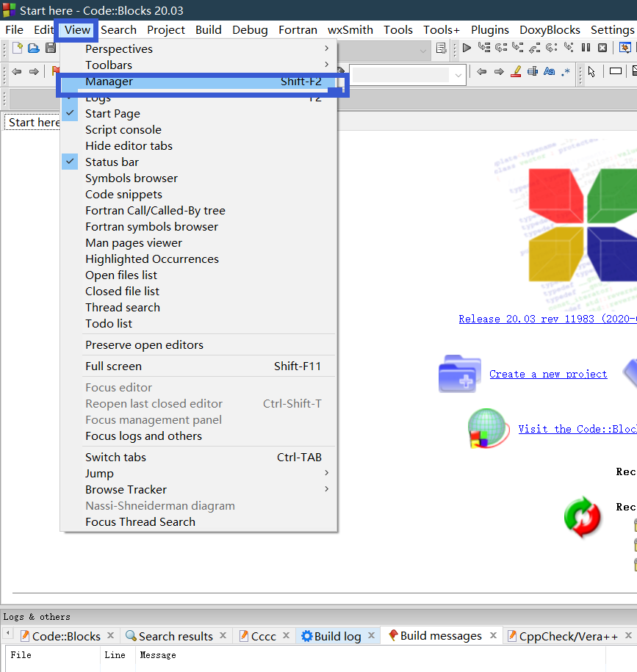
Task: Click the Run to cursor debug icon
Action: pos(484,48)
